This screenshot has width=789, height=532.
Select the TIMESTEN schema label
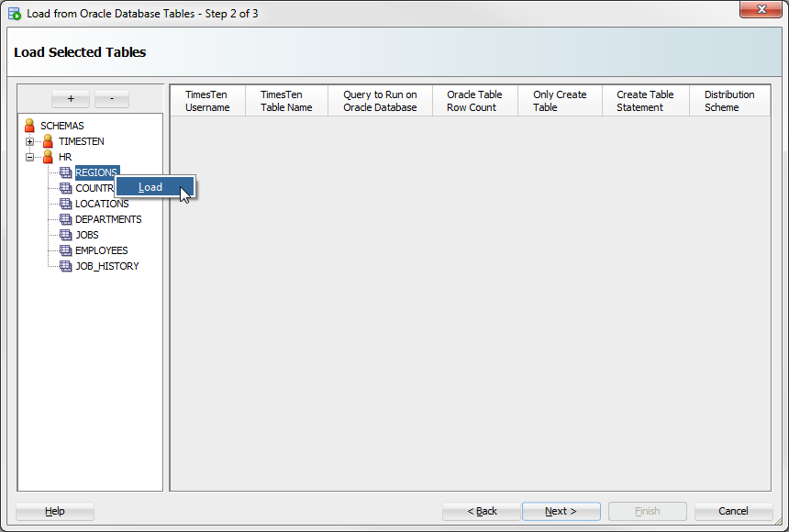click(x=82, y=141)
